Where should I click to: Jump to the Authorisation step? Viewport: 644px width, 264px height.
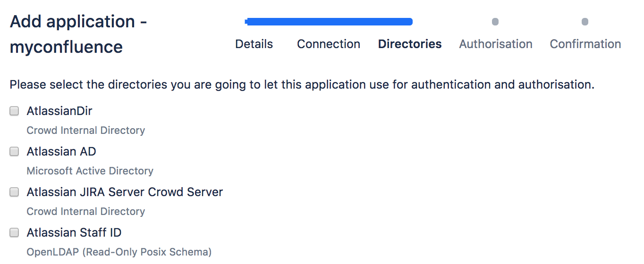click(496, 44)
